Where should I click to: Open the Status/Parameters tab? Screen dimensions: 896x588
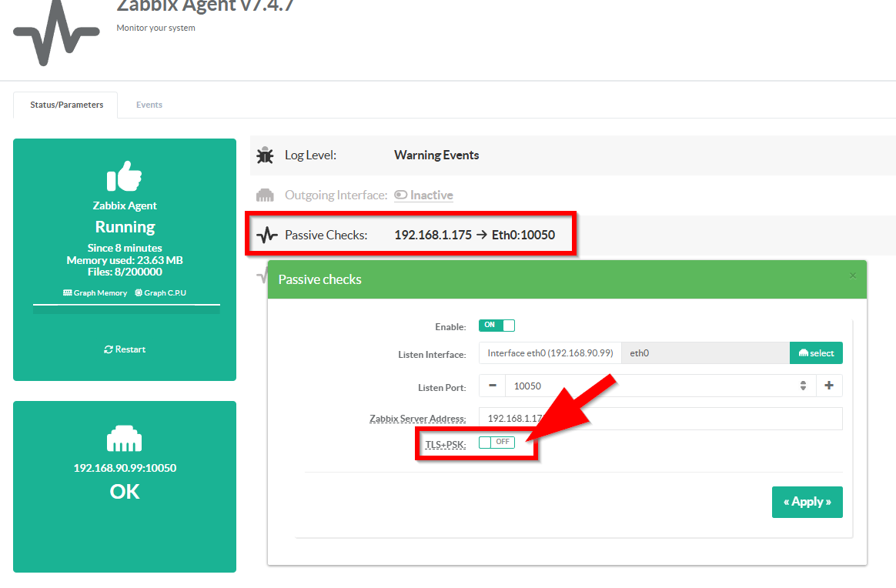coord(66,105)
